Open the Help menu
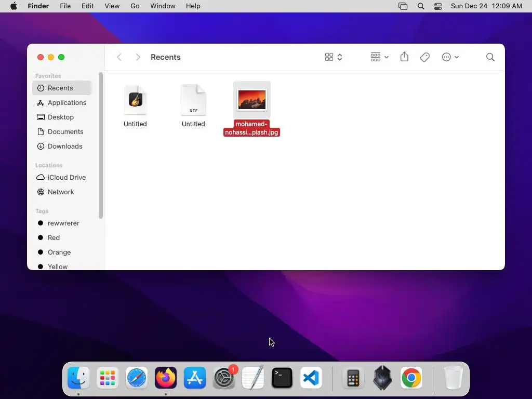This screenshot has width=532, height=399. coord(193,6)
